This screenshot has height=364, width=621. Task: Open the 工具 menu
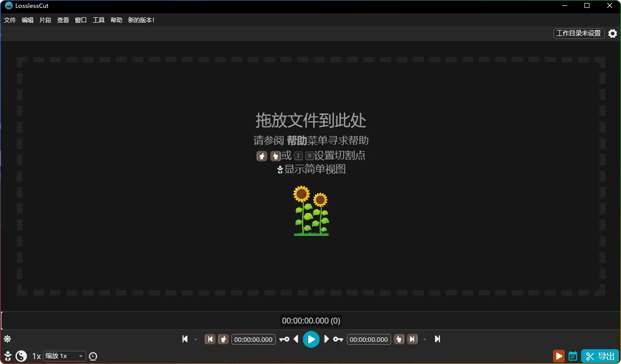pos(99,20)
